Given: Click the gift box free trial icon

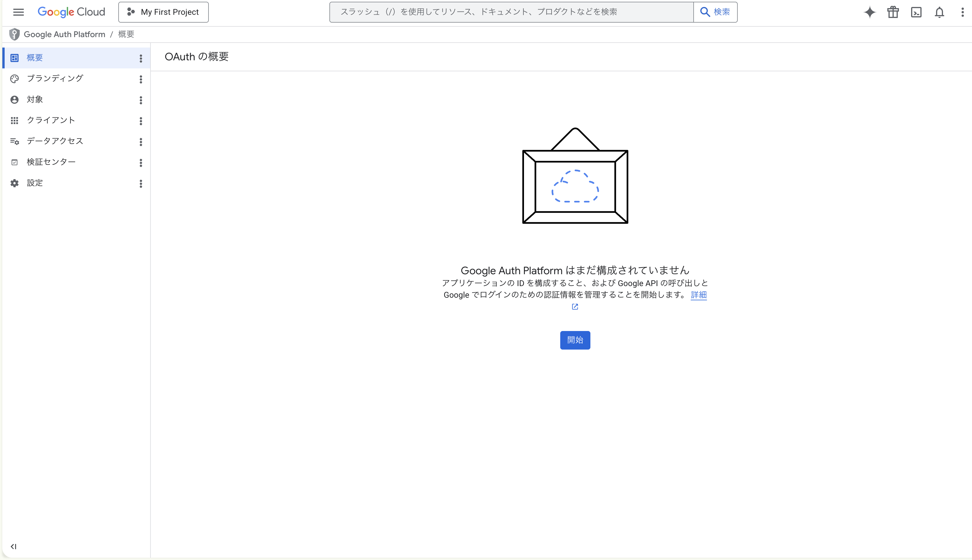Looking at the screenshot, I should [x=893, y=12].
